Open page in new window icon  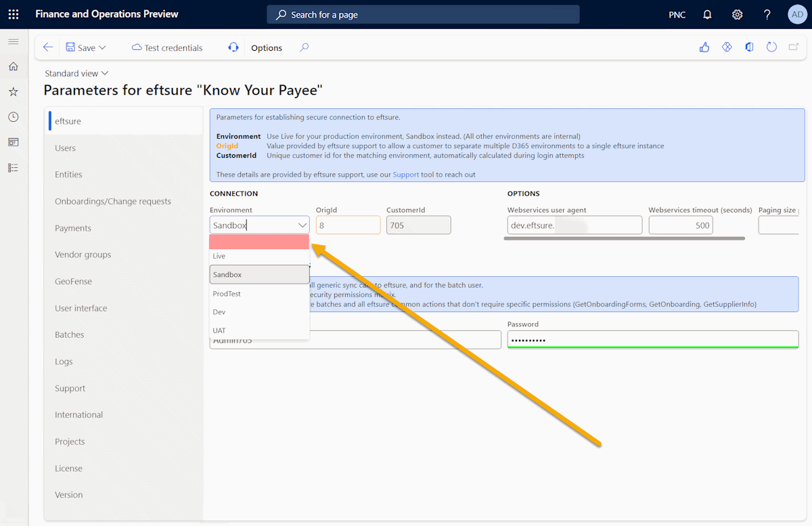click(794, 47)
